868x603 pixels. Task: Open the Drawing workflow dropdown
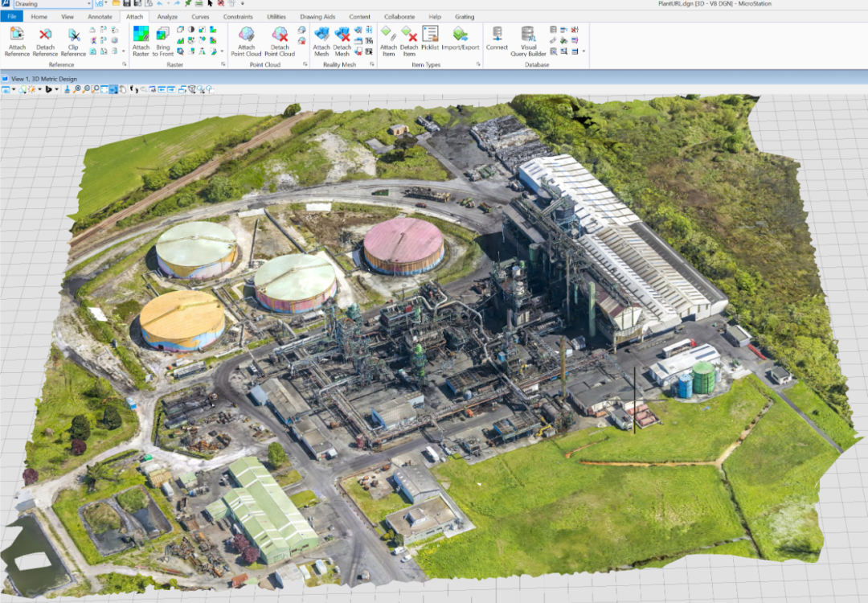[x=52, y=4]
